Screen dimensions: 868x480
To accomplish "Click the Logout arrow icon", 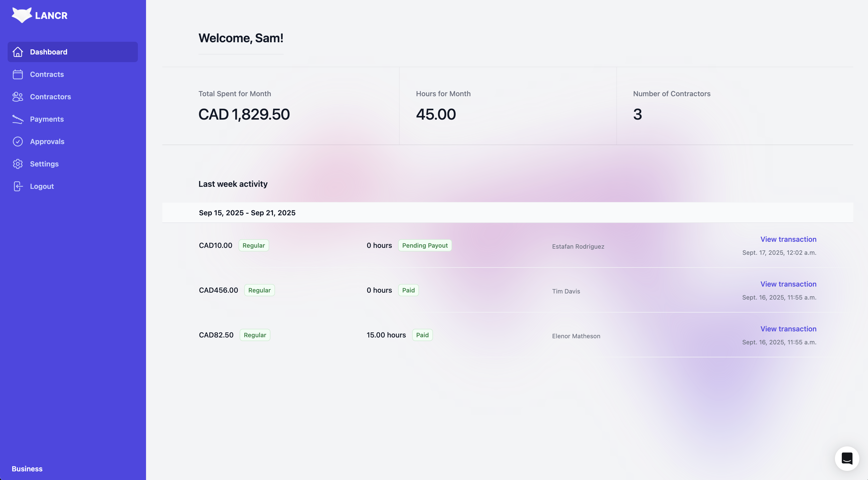I will tap(18, 186).
